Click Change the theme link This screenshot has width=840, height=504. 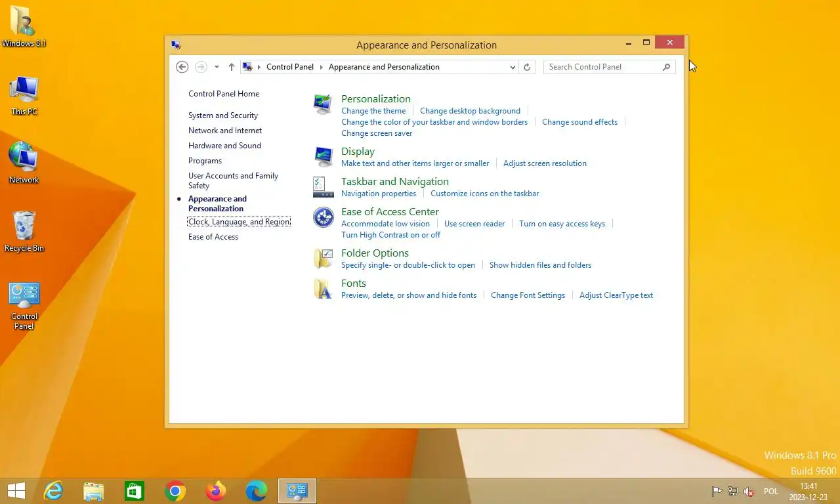pyautogui.click(x=373, y=111)
